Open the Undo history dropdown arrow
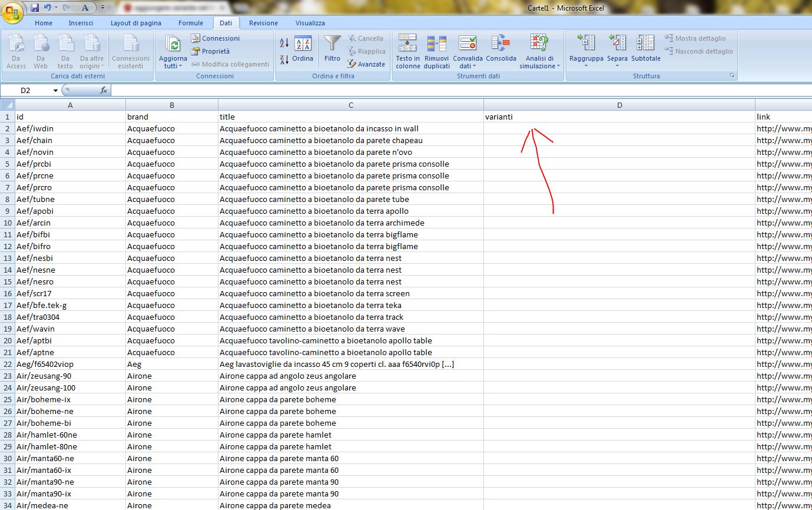Screen dimensions: 812x510 pos(55,8)
